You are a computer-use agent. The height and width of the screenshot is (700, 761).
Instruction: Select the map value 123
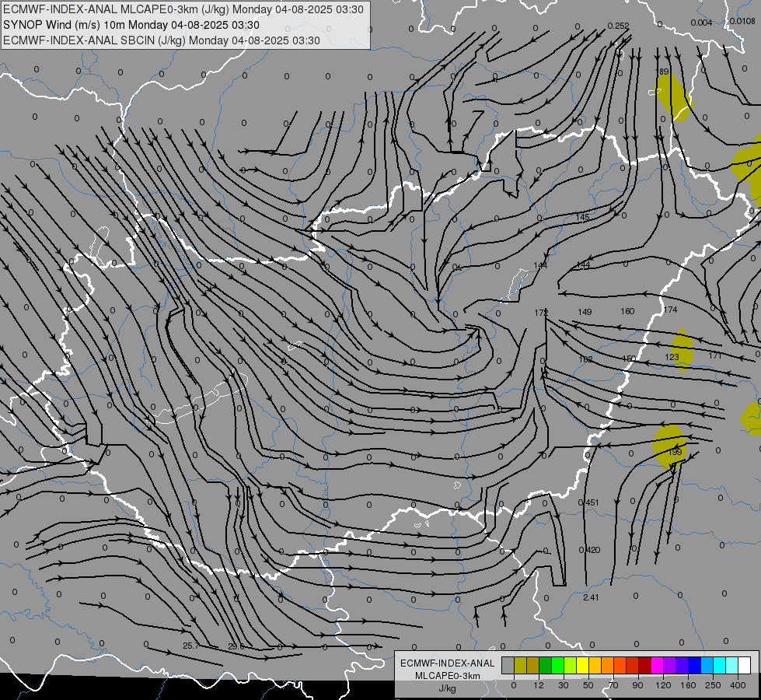tap(672, 357)
